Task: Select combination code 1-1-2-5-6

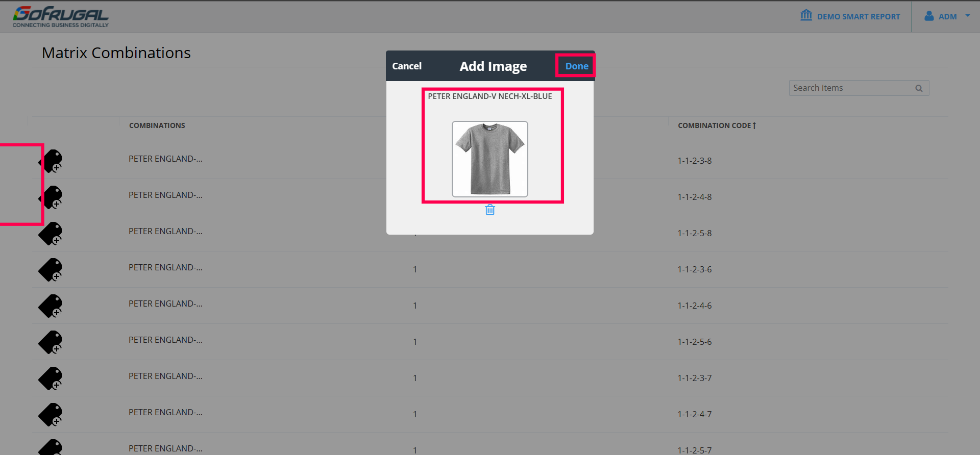Action: click(695, 342)
